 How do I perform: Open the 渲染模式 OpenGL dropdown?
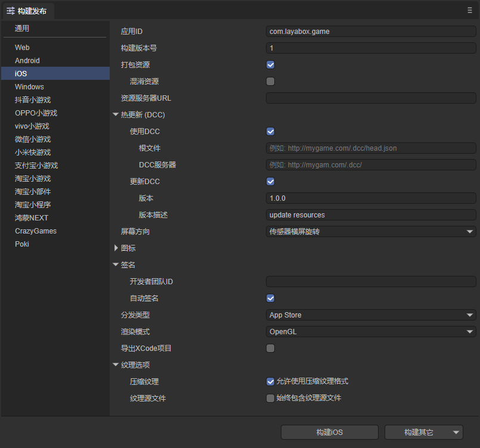[370, 332]
